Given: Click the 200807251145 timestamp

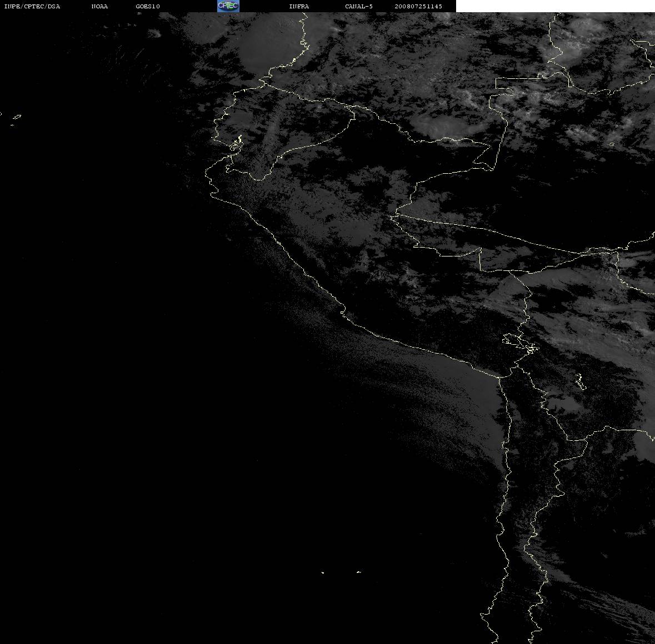Looking at the screenshot, I should [x=418, y=6].
